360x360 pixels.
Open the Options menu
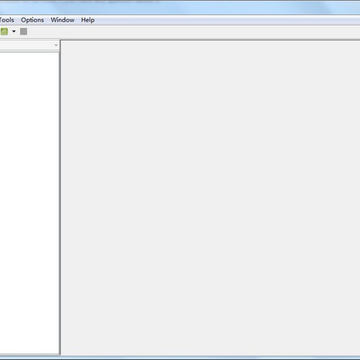point(32,20)
